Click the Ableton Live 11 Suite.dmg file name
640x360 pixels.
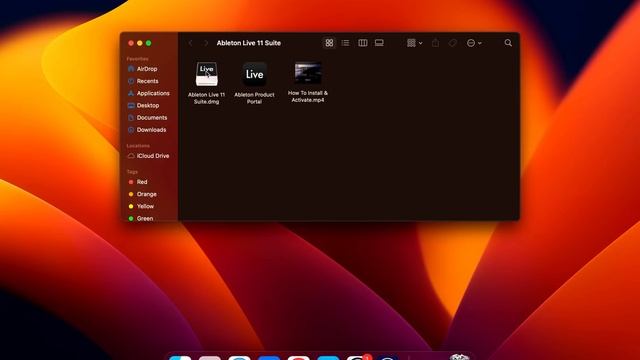tap(207, 98)
